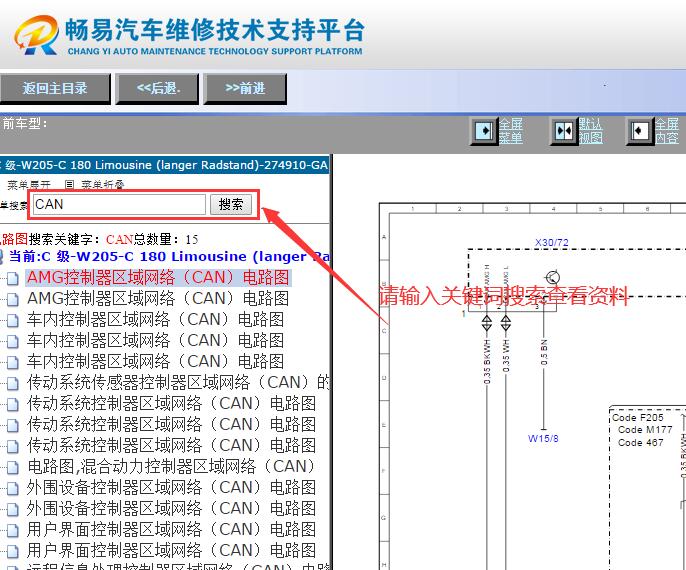Click the full-screen content (全屏内容) icon
Image resolution: width=686 pixels, height=570 pixels.
tap(640, 130)
